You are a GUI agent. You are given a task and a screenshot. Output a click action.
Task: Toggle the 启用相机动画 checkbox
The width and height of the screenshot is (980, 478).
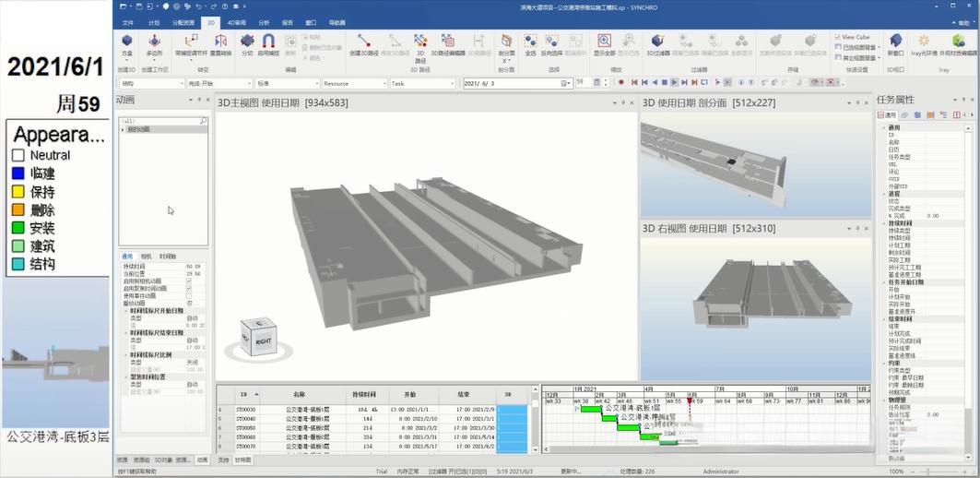click(189, 281)
